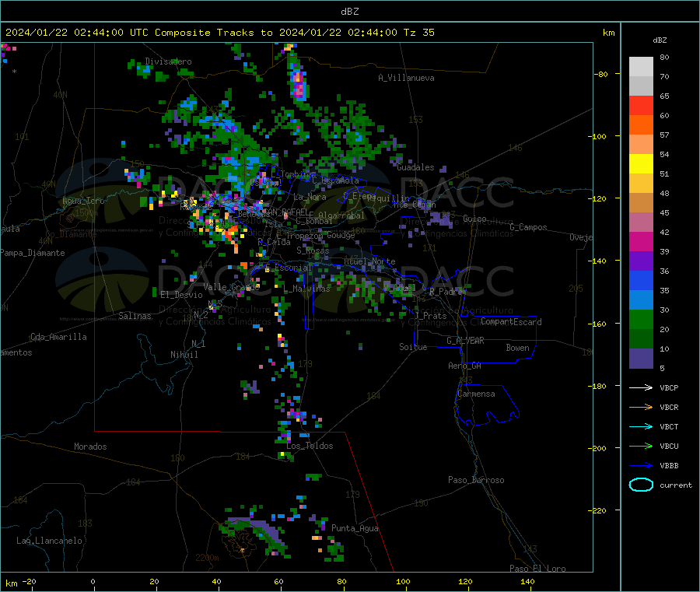Select the light gray color band between 70 and 80 dBZ
The width and height of the screenshot is (700, 592).
(641, 67)
